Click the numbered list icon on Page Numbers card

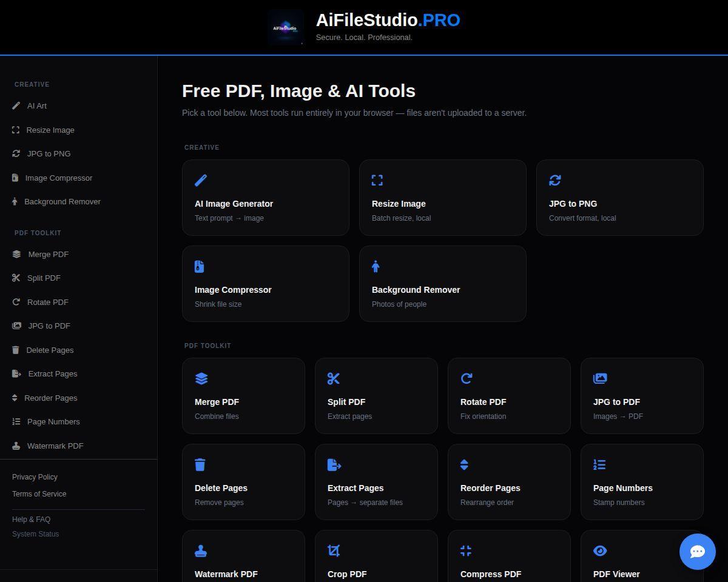click(600, 464)
